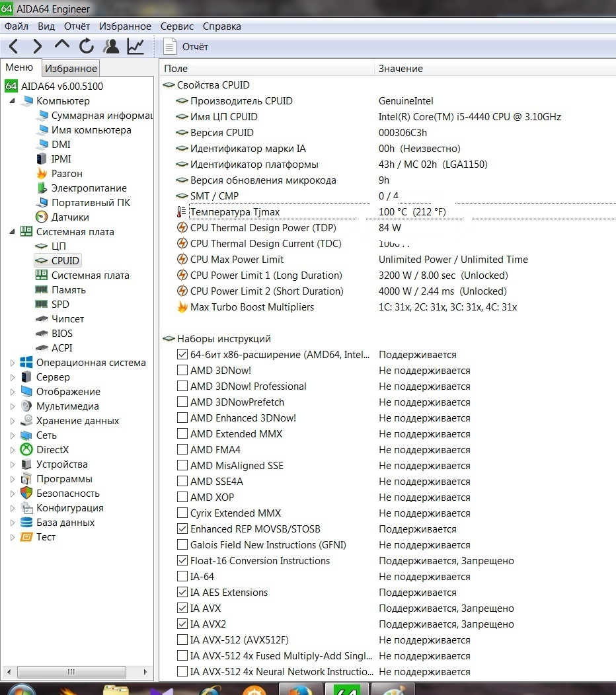616x695 pixels.
Task: Open the graph chart toolbar icon
Action: [x=135, y=46]
